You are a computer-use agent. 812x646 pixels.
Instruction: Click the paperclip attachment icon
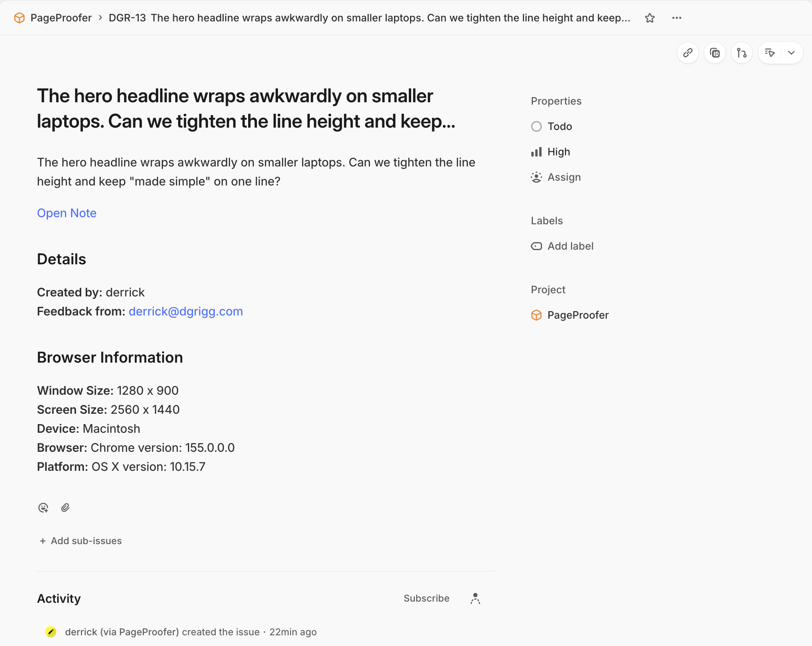click(x=65, y=508)
